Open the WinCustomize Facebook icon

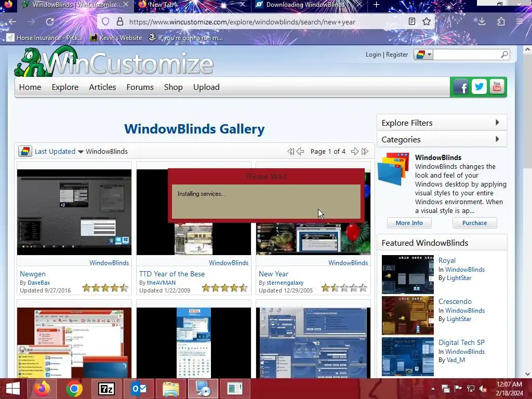click(461, 87)
